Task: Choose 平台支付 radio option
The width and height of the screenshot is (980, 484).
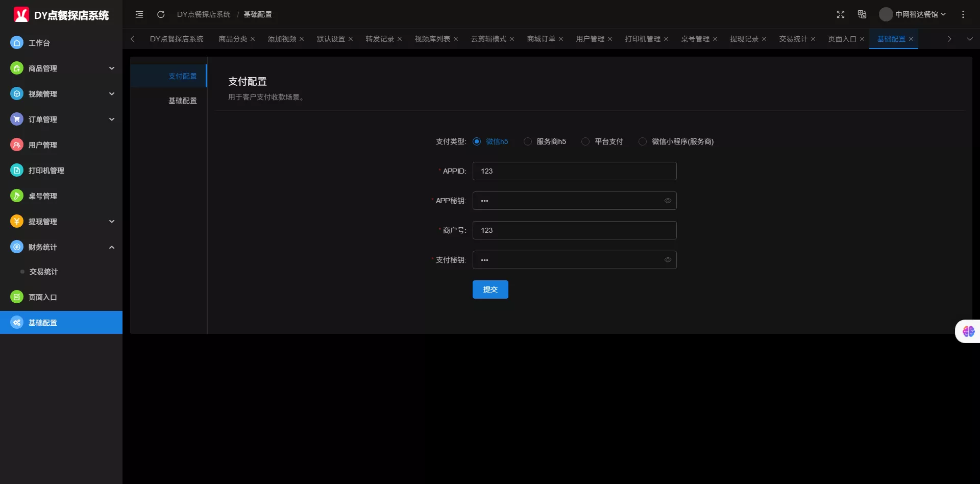Action: coord(585,141)
